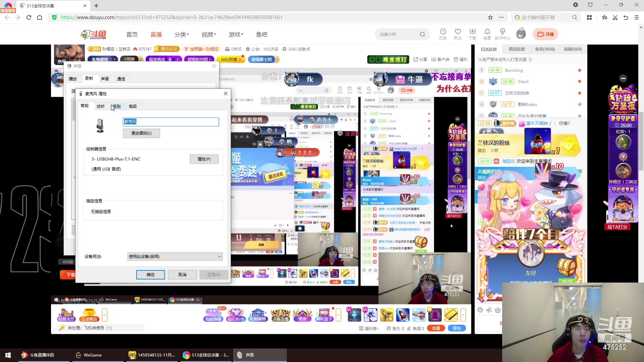Click the browser reload button

29,17
